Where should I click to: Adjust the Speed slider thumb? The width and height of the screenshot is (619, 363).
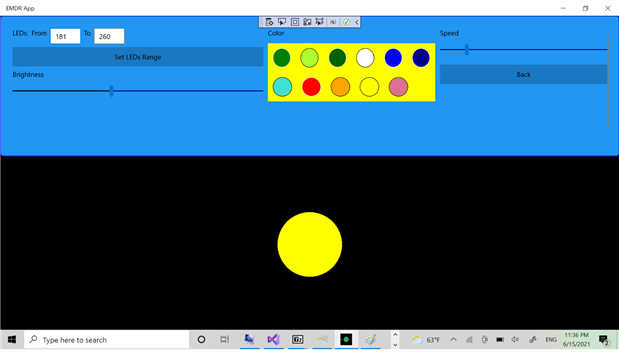point(467,49)
